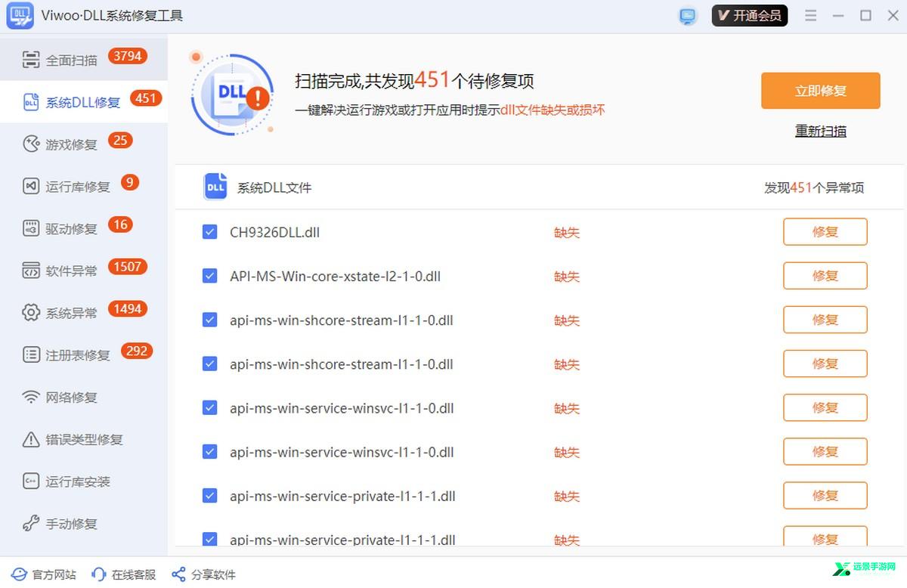The image size is (907, 588).
Task: Click 修复 for second api-ms-win-service-winsvc-l1-1-0.dll row
Action: (825, 452)
